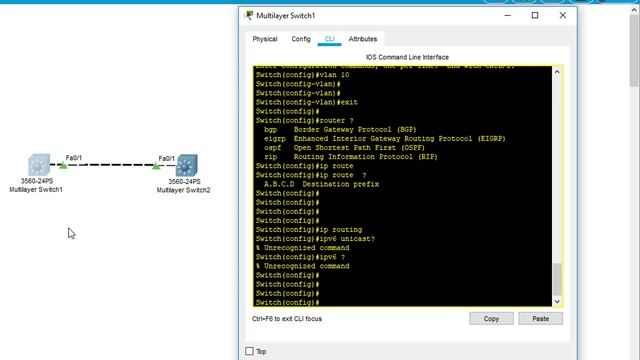Click the 'A.B.C.D Destination prefix' line
Screen dimensions: 640x360
click(x=321, y=184)
